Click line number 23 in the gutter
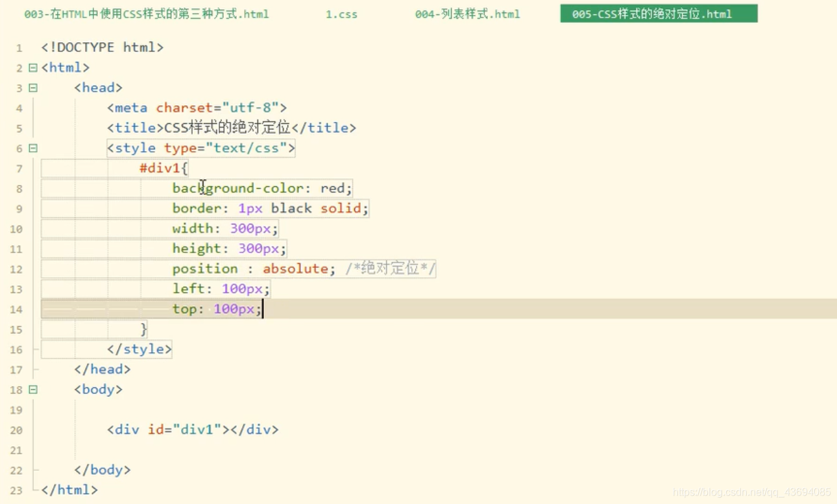Viewport: 837px width, 504px height. pos(16,490)
